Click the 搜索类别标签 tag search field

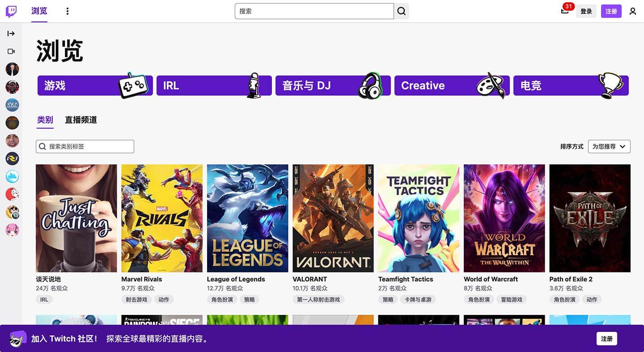85,147
